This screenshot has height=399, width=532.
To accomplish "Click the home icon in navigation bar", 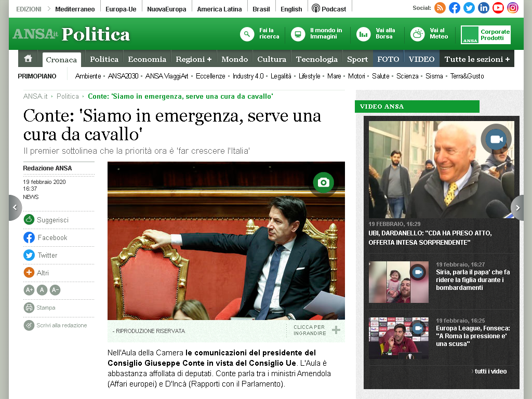I will (x=28, y=59).
